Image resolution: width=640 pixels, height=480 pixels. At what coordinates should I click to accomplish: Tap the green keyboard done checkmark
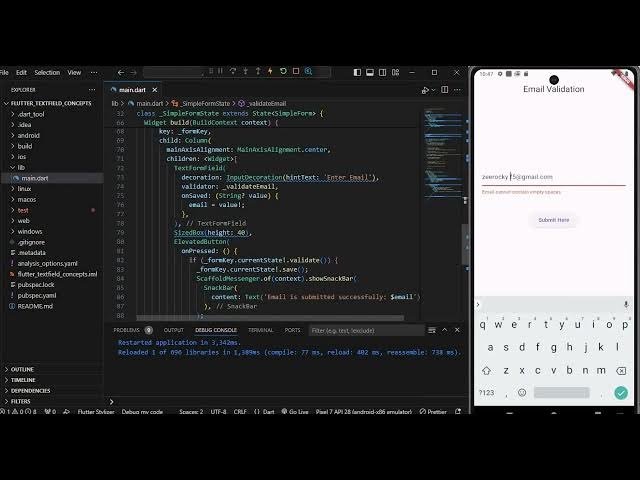621,393
